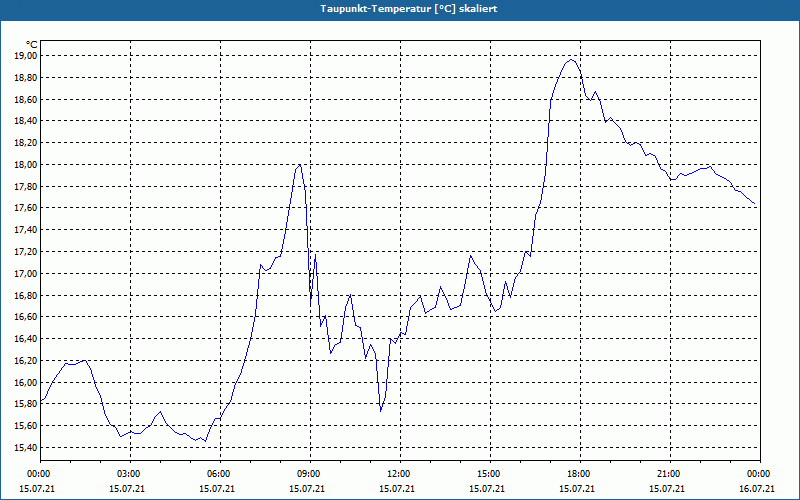Viewport: 800px width, 500px height.
Task: Click the 06:00 time axis label
Action: point(220,474)
